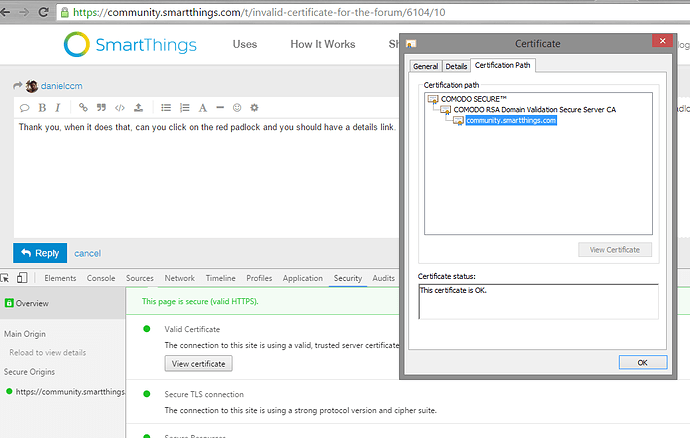
Task: Open danielccm user avatar
Action: 32,86
